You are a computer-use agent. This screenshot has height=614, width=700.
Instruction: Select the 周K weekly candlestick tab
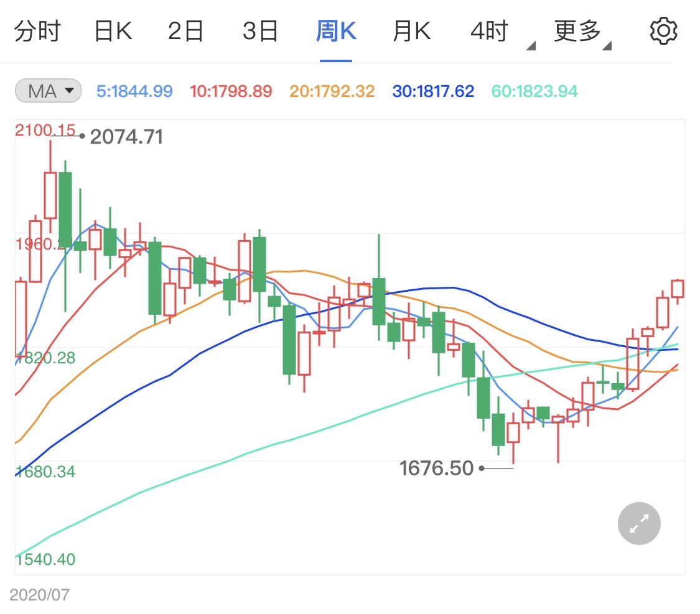(x=336, y=31)
